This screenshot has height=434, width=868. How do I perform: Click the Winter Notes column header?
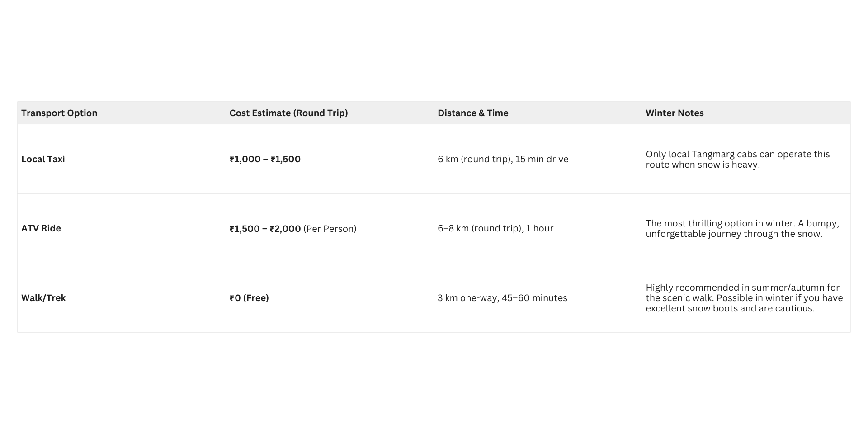[x=675, y=113]
